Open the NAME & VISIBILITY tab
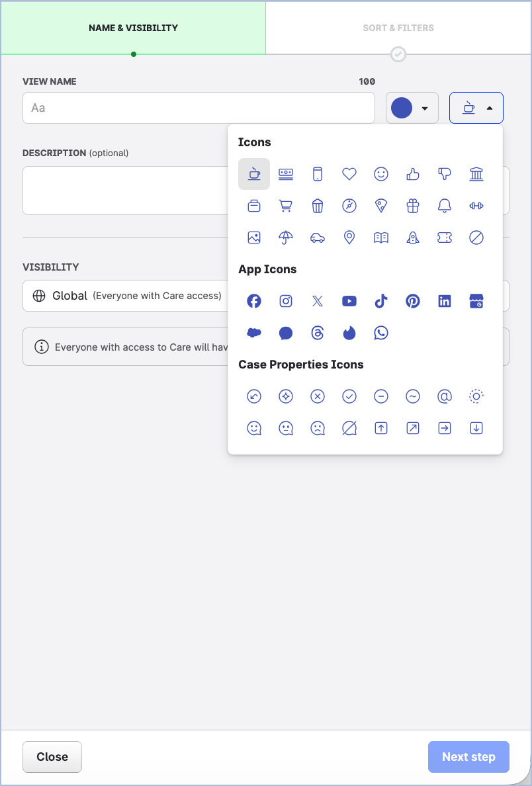This screenshot has width=532, height=786. 133,28
